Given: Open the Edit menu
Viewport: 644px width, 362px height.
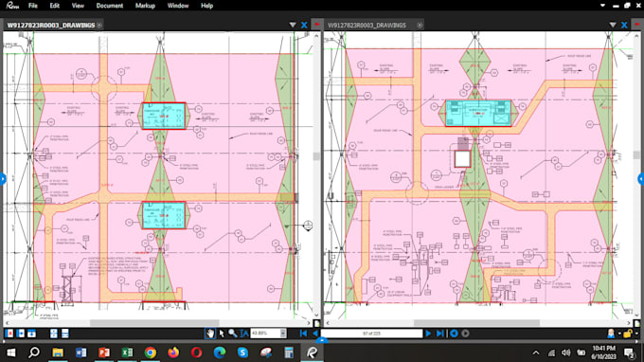Looking at the screenshot, I should 54,6.
